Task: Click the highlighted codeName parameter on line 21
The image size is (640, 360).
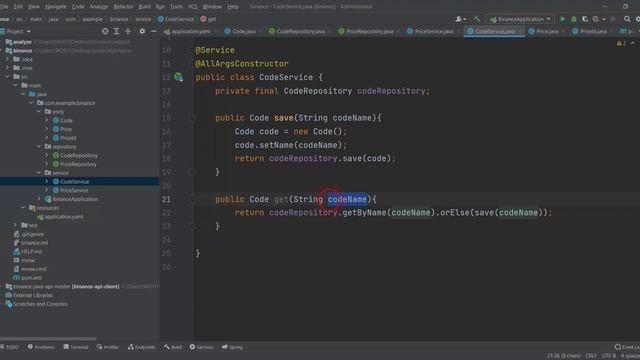Action: [347, 199]
